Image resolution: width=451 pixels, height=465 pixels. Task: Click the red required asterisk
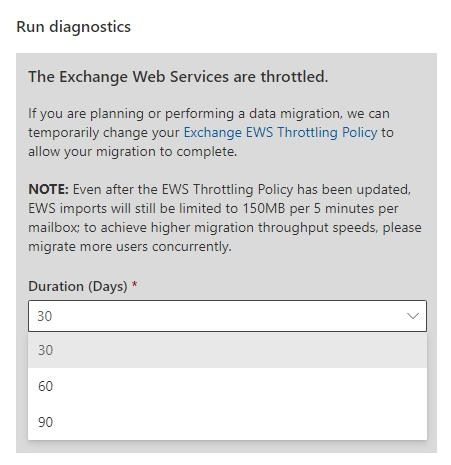pos(134,284)
